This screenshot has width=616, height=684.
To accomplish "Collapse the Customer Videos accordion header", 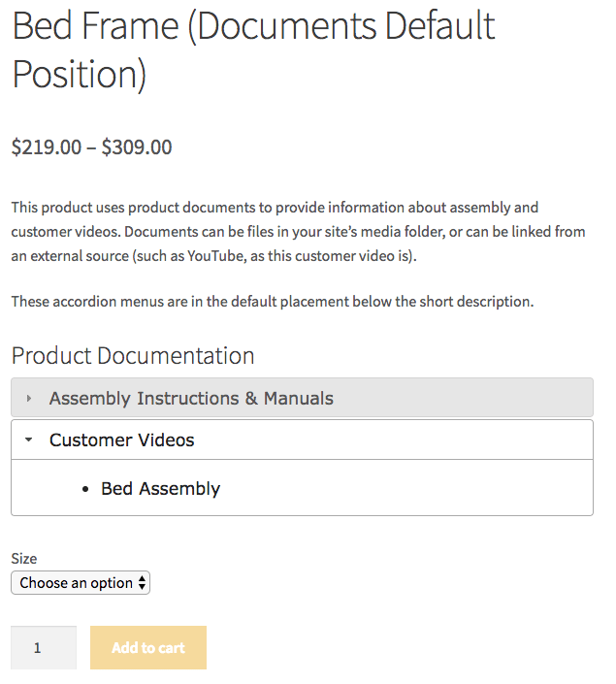I will coord(122,440).
